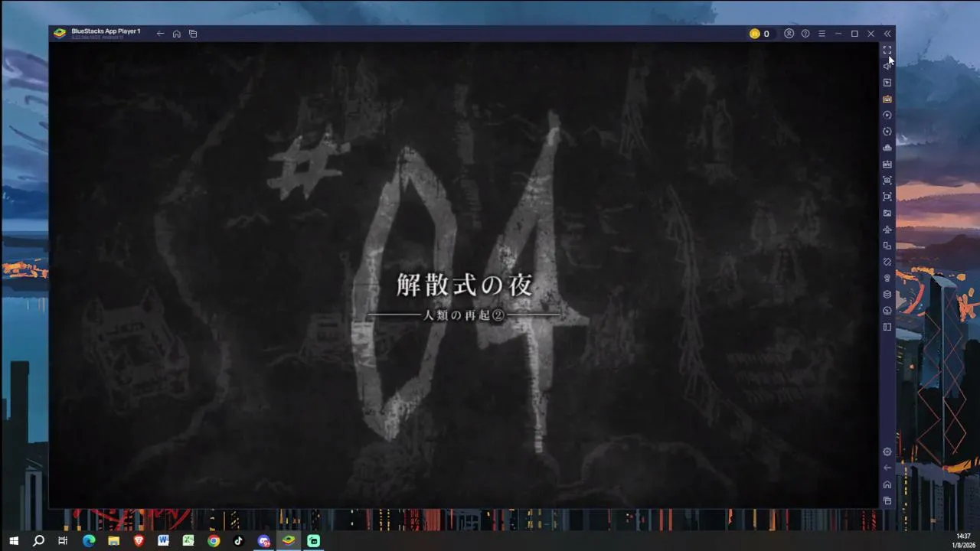This screenshot has height=551, width=980.
Task: Click the mouse cursor lock icon in sidebar
Action: pos(887,83)
